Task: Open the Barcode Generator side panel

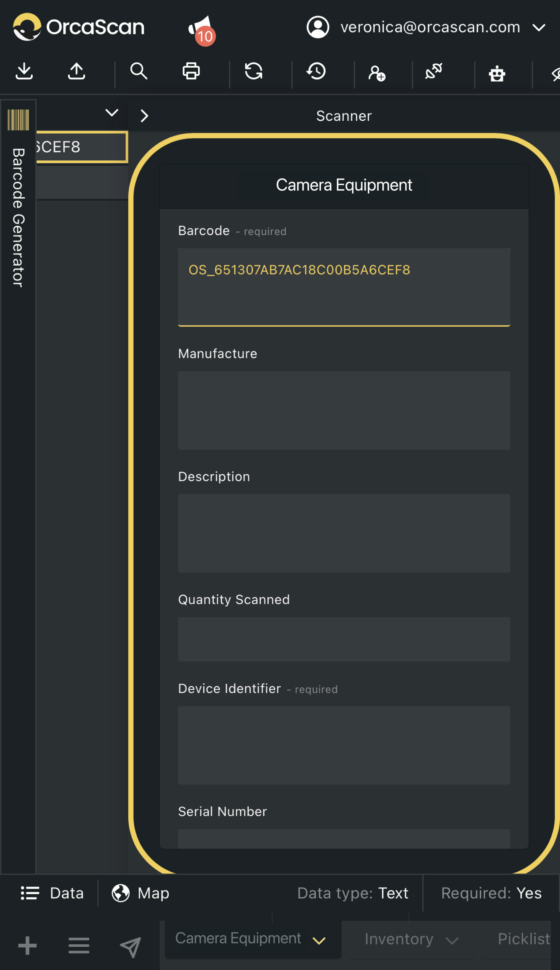Action: pyautogui.click(x=18, y=218)
